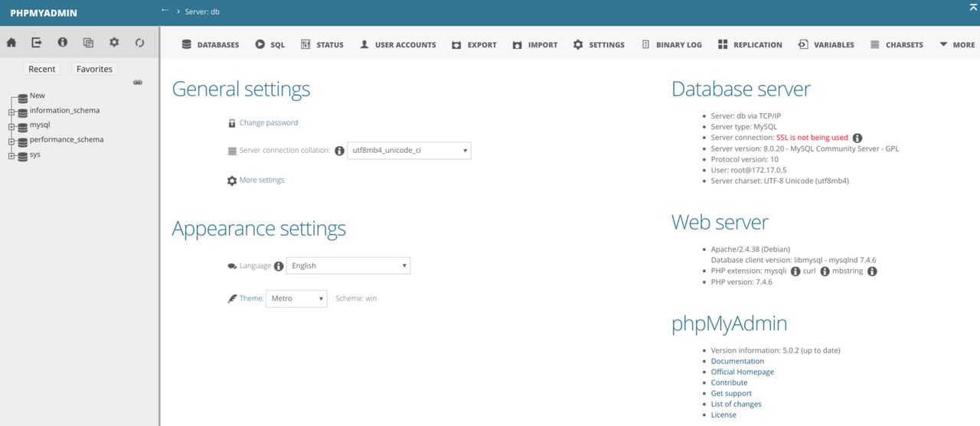This screenshot has width=980, height=426.
Task: Open the Settings tab
Action: tap(599, 44)
